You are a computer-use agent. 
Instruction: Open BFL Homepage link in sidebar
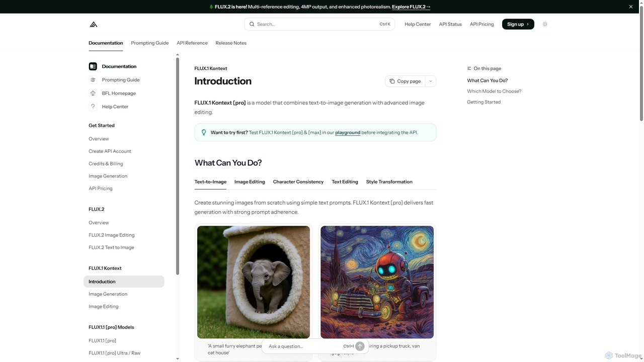(x=119, y=94)
